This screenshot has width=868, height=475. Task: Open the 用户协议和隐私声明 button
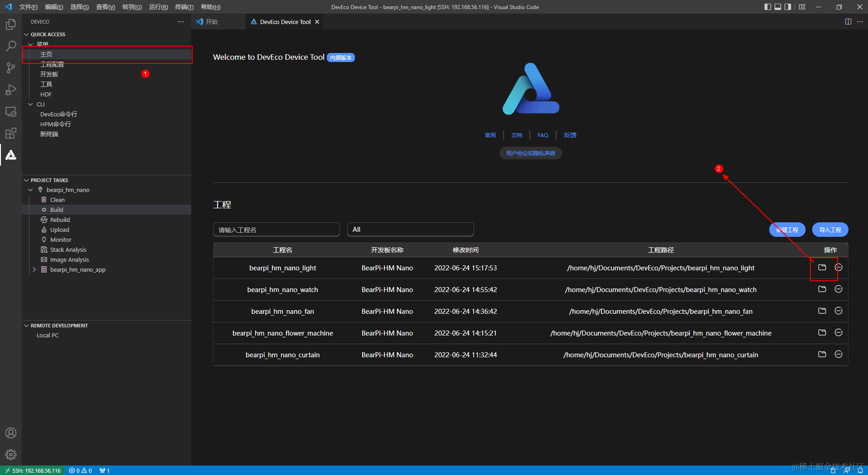click(x=531, y=153)
